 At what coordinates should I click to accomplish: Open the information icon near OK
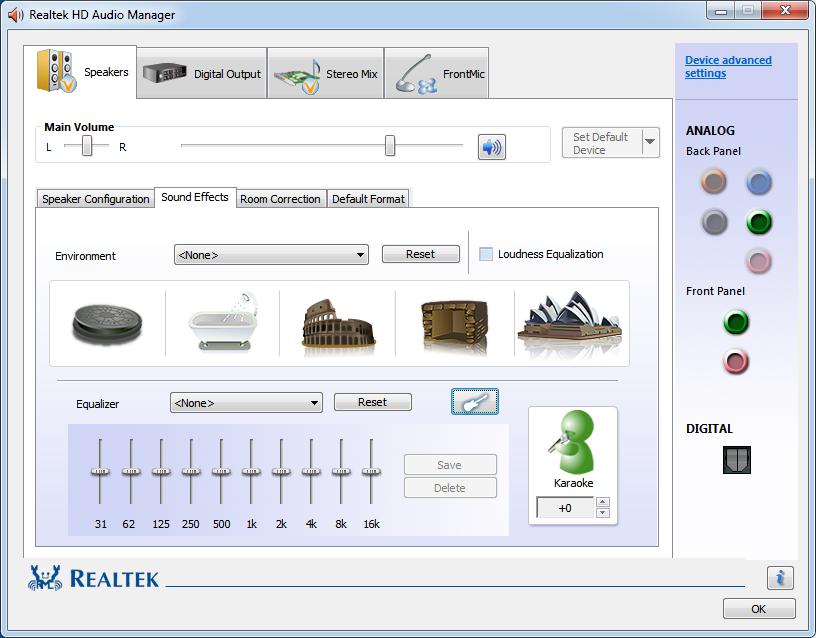point(780,577)
